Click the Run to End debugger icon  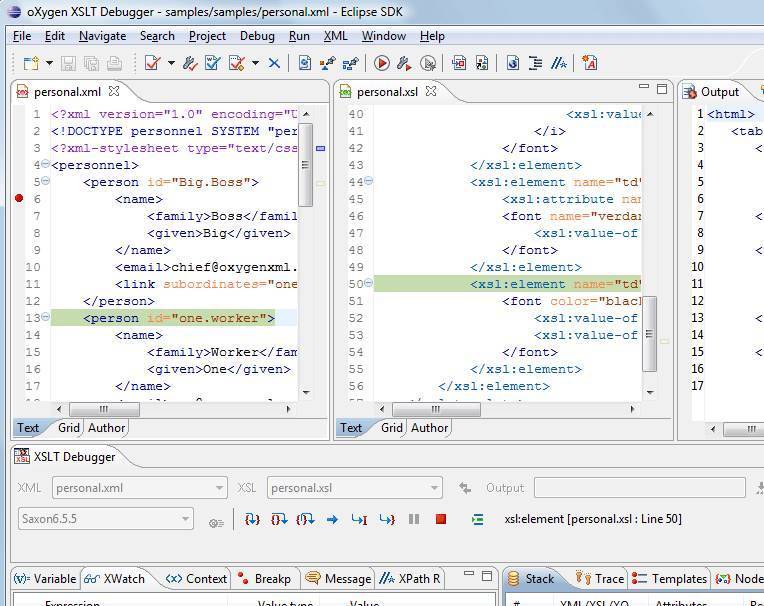387,519
